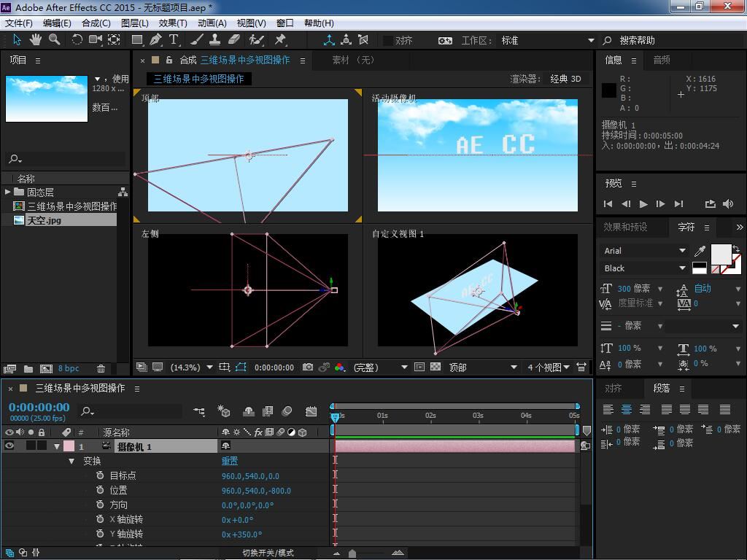Click the timeline search field
This screenshot has height=560, width=747.
(131, 411)
